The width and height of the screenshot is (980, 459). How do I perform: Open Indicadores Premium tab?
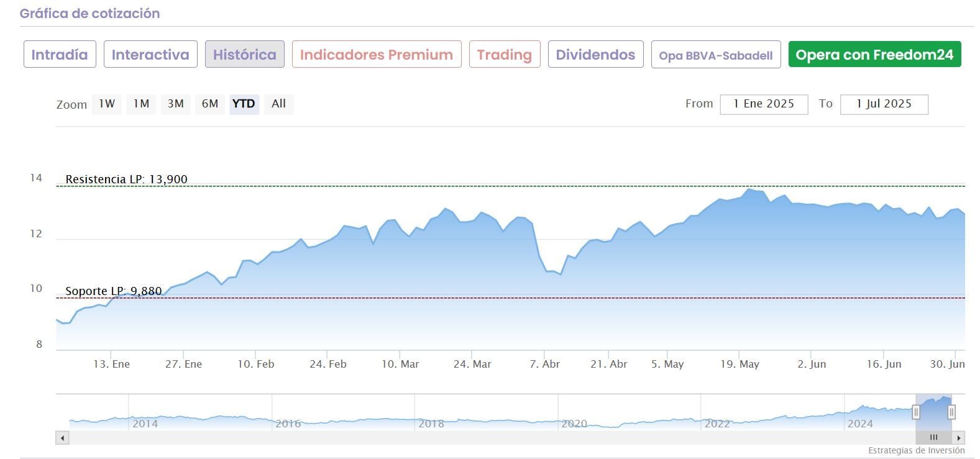coord(377,55)
